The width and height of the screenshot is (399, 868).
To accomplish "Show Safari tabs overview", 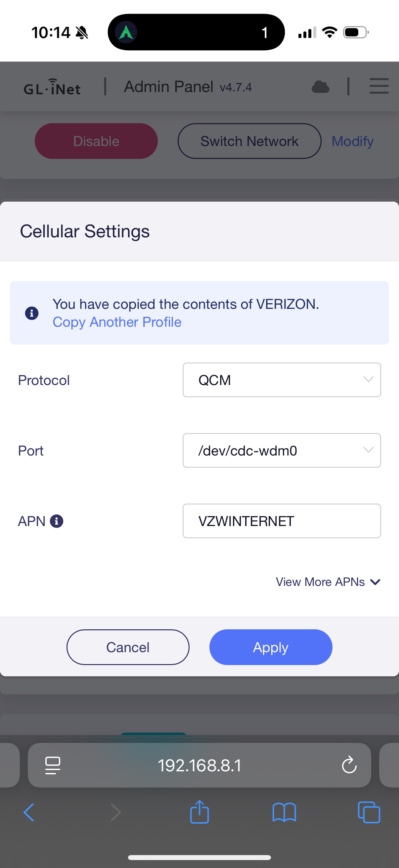I will tap(369, 812).
